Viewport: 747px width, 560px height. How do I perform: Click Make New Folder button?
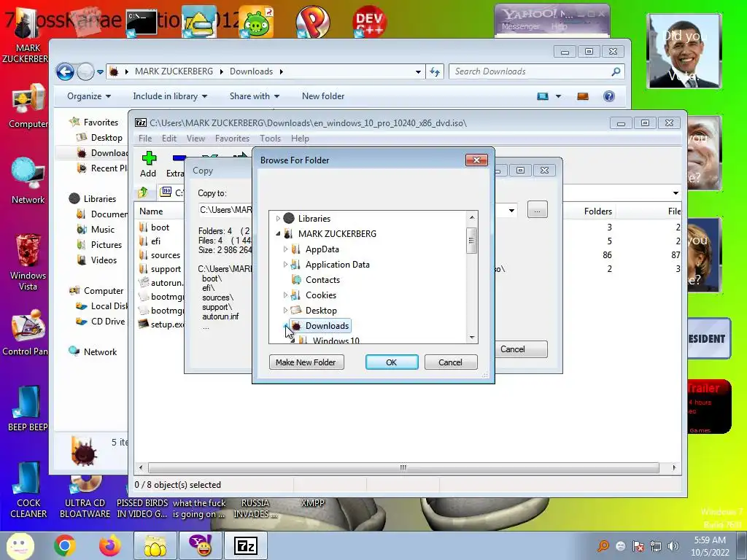pos(306,362)
